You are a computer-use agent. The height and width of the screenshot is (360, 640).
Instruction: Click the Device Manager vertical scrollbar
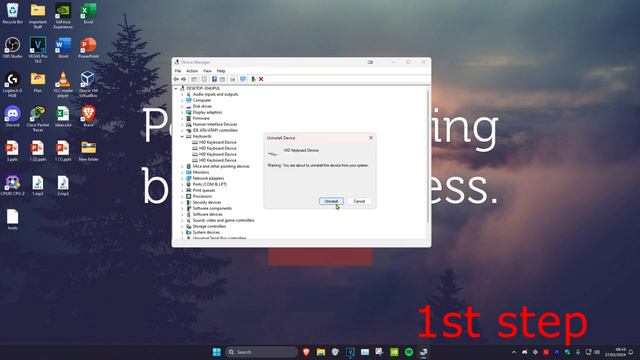click(428, 157)
